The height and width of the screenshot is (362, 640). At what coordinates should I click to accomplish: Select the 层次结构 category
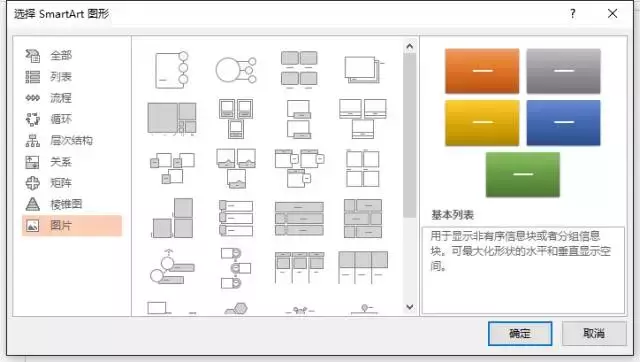(72, 140)
